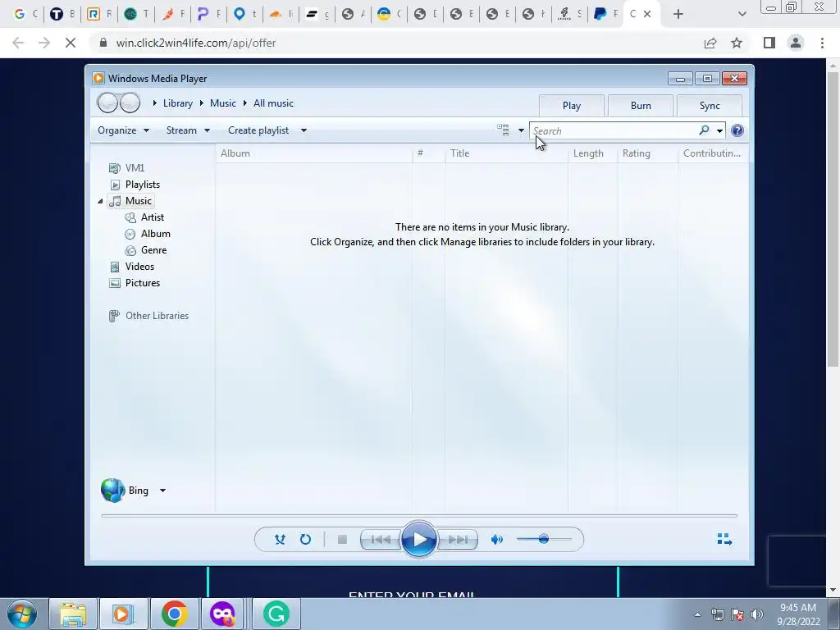Click Create playlist button
This screenshot has width=840, height=630.
point(258,130)
